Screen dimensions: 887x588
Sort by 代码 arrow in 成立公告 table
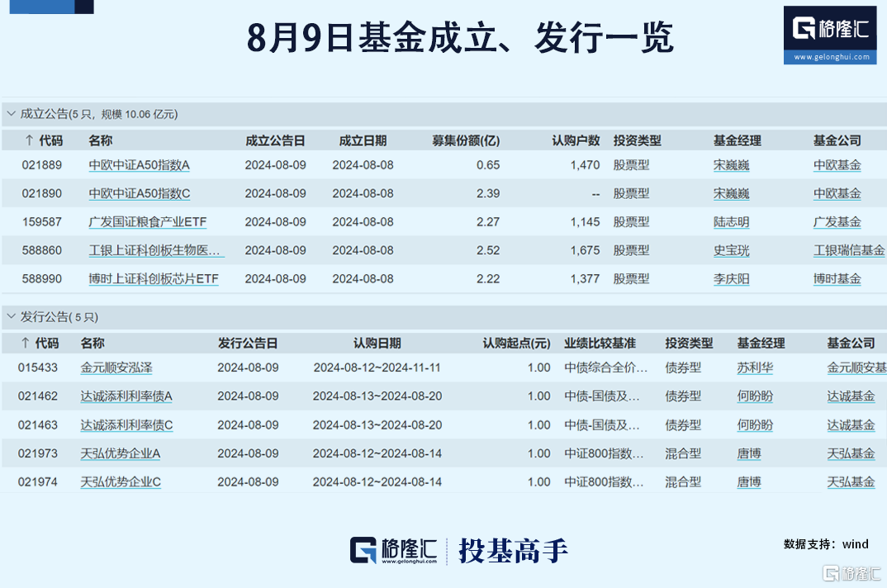pos(30,140)
